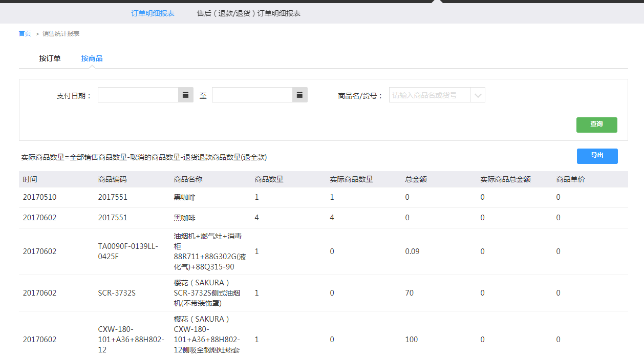Select the date cell 20170510
The width and height of the screenshot is (644, 356).
(40, 197)
